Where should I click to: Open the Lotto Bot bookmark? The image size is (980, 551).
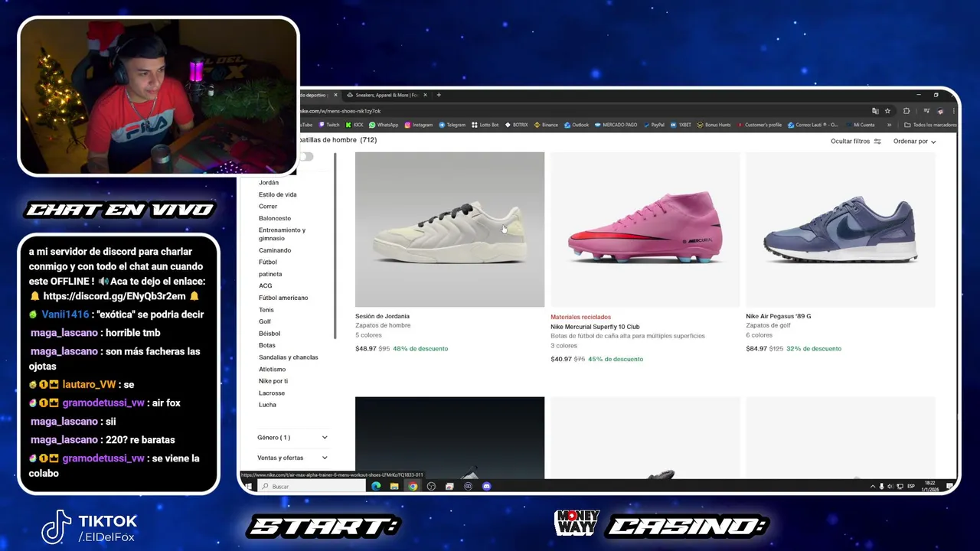click(485, 125)
